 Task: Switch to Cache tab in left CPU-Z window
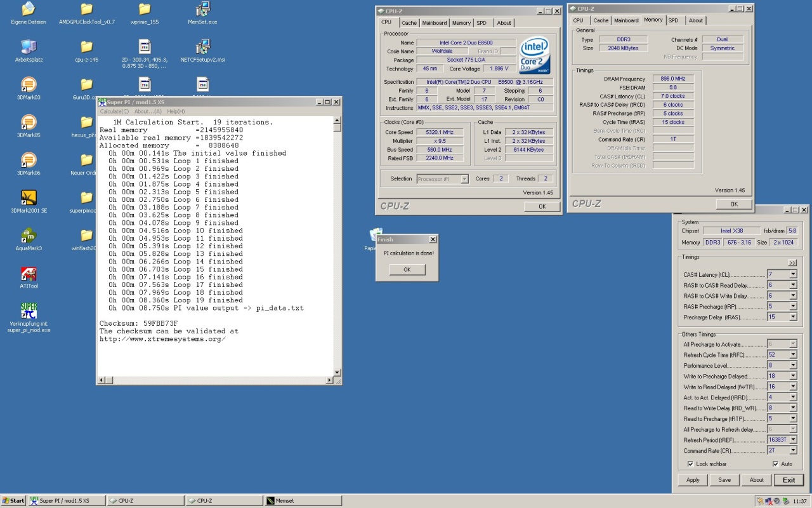(x=409, y=23)
